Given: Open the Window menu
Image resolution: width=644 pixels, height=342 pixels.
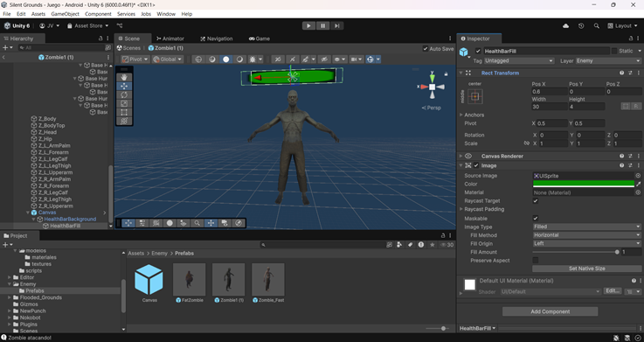Looking at the screenshot, I should (x=166, y=14).
